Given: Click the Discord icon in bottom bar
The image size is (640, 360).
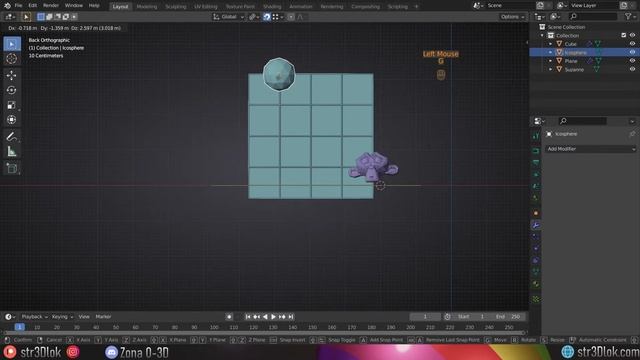Looking at the screenshot, I should (111, 352).
